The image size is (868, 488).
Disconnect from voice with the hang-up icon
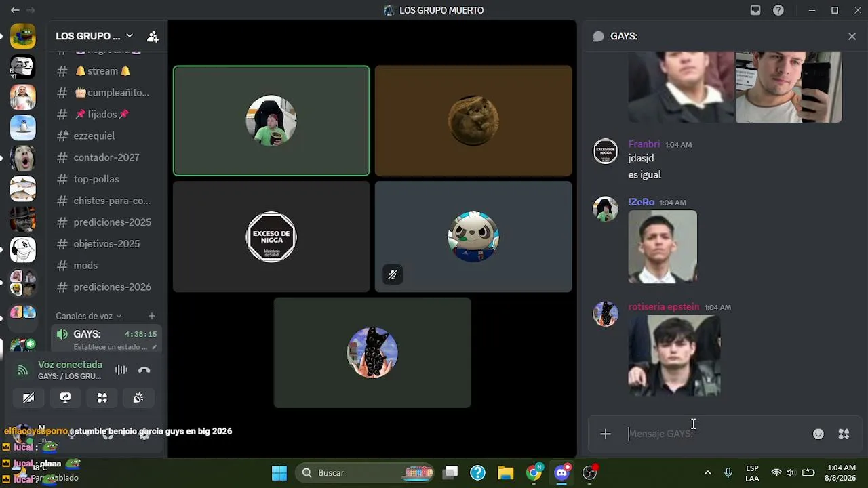[x=144, y=370]
